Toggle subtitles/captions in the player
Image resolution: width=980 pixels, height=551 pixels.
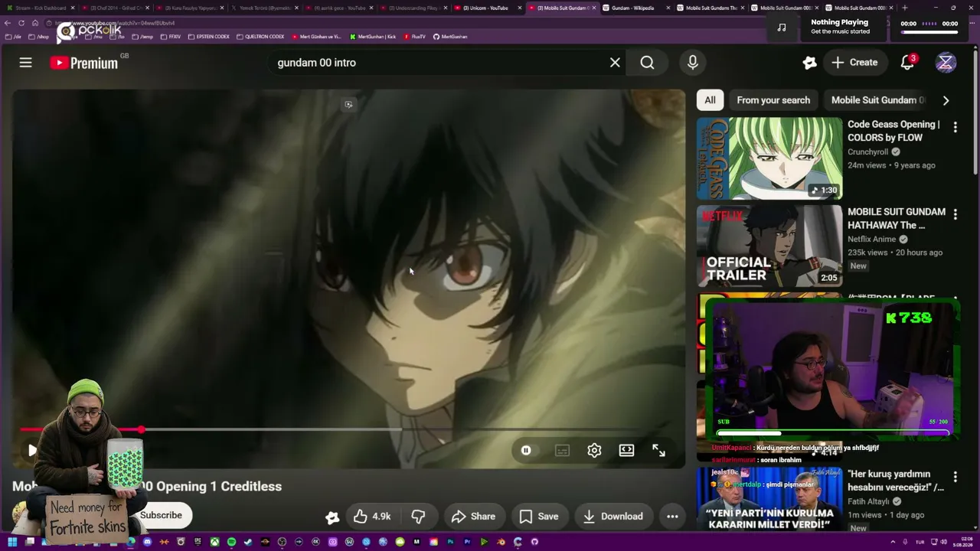click(x=562, y=451)
